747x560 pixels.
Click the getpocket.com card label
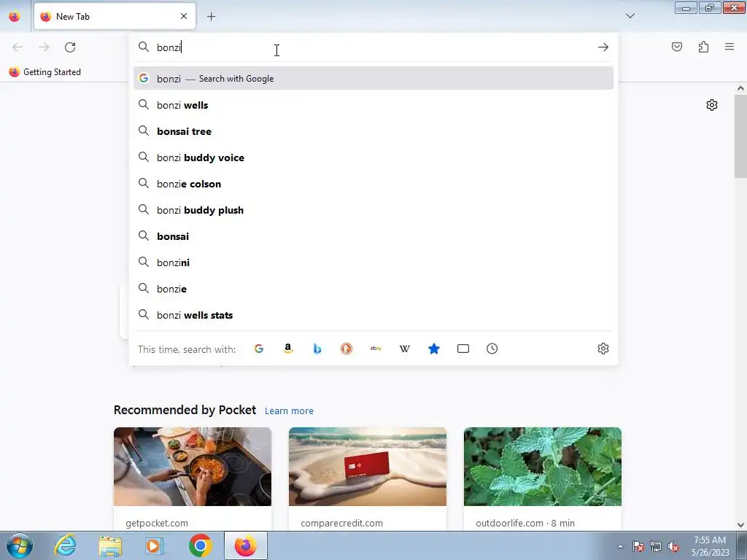click(157, 524)
